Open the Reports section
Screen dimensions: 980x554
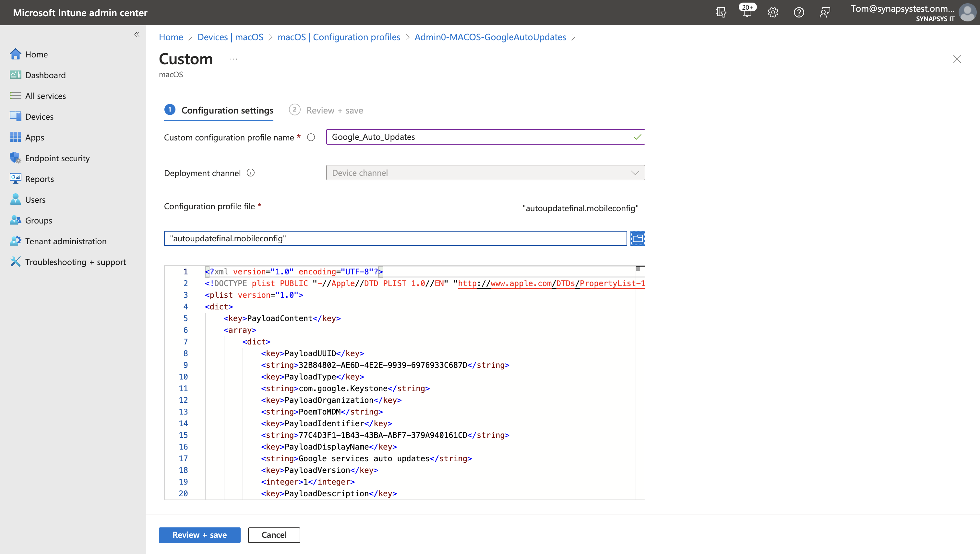click(40, 178)
